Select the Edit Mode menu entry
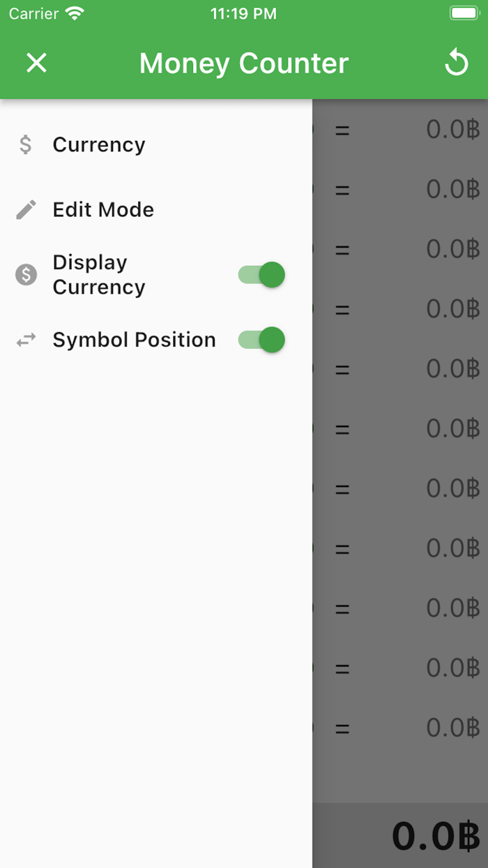The width and height of the screenshot is (488, 868). (102, 209)
